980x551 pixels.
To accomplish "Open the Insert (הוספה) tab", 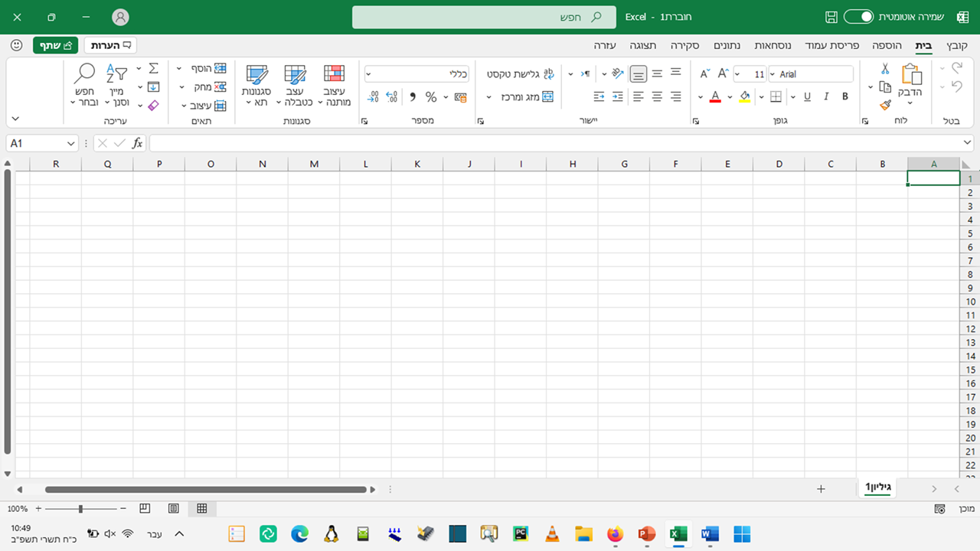I will (887, 46).
